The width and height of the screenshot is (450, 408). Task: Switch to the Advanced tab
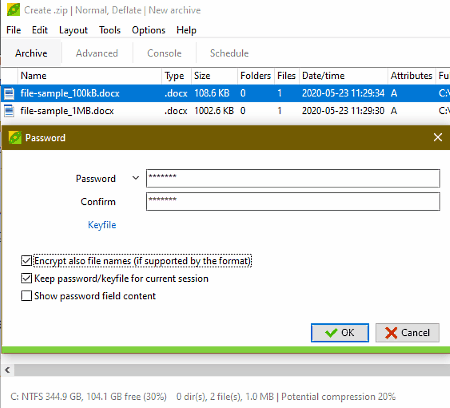[97, 53]
